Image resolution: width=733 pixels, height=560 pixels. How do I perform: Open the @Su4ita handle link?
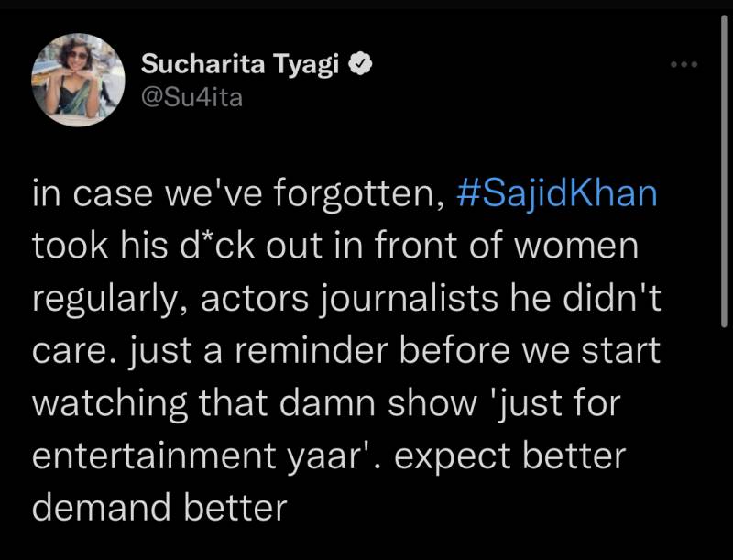coord(191,95)
